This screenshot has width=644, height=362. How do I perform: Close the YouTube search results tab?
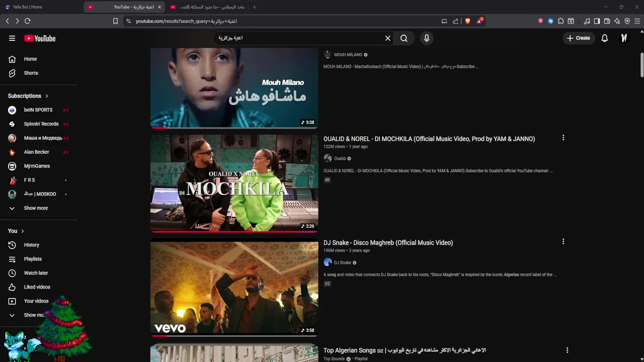159,7
